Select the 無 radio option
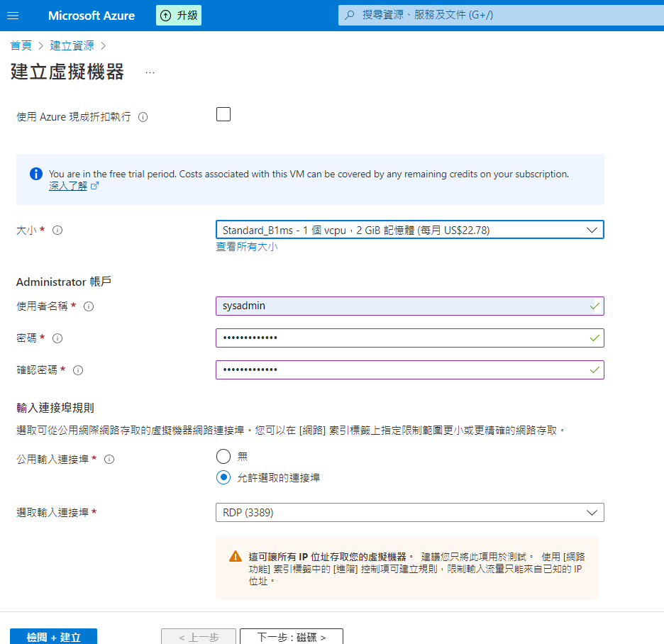Screen dimensions: 664x644 [x=223, y=457]
